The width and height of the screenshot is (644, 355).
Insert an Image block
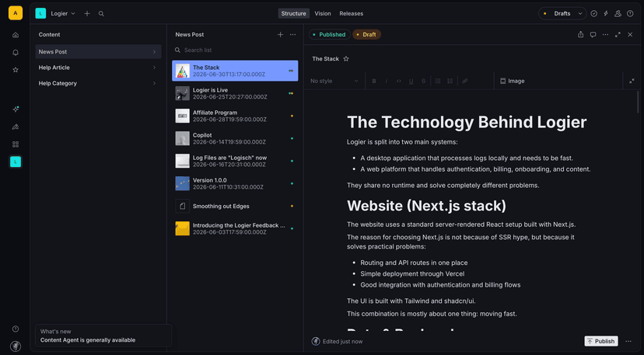click(512, 81)
